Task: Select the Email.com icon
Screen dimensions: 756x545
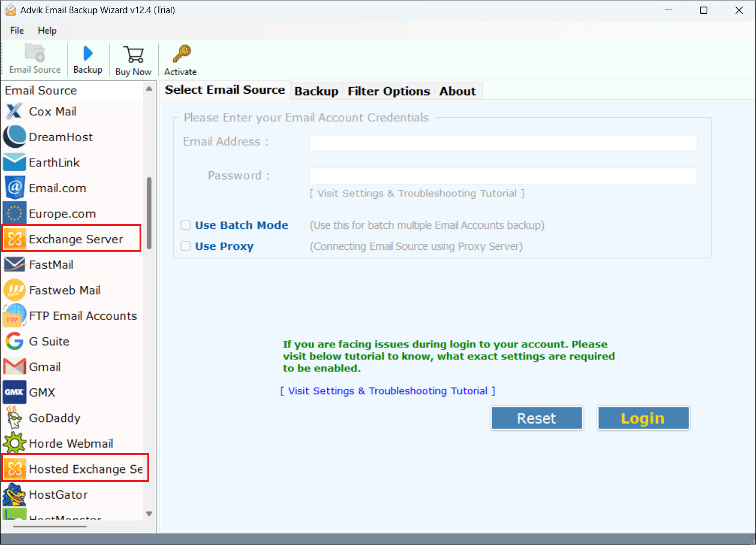Action: pyautogui.click(x=14, y=188)
